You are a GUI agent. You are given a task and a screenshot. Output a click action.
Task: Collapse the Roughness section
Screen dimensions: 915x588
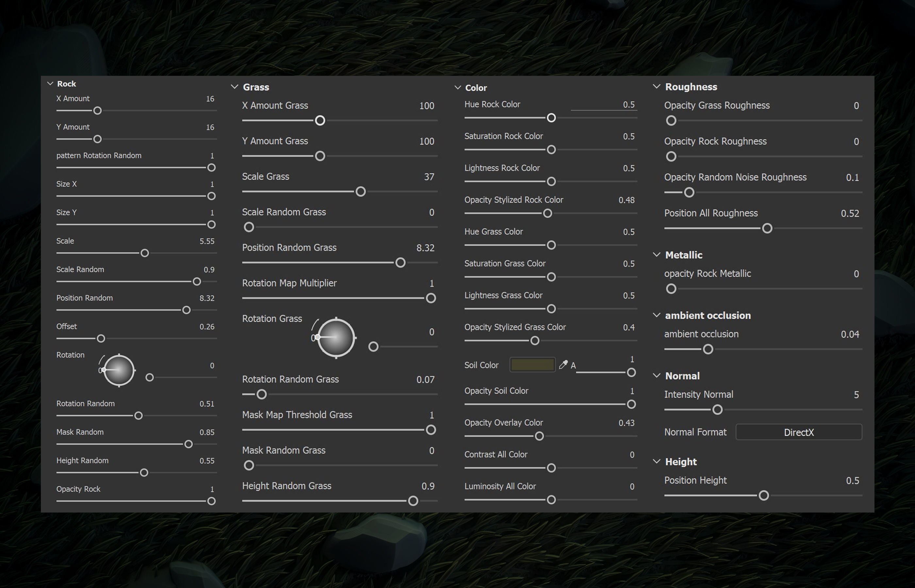click(x=657, y=87)
